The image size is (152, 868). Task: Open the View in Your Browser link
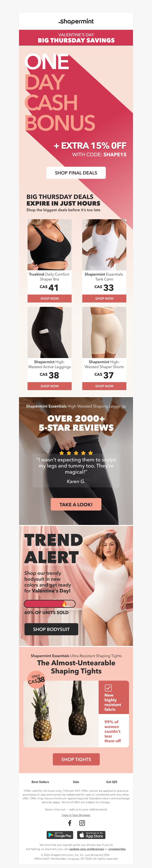pyautogui.click(x=76, y=815)
